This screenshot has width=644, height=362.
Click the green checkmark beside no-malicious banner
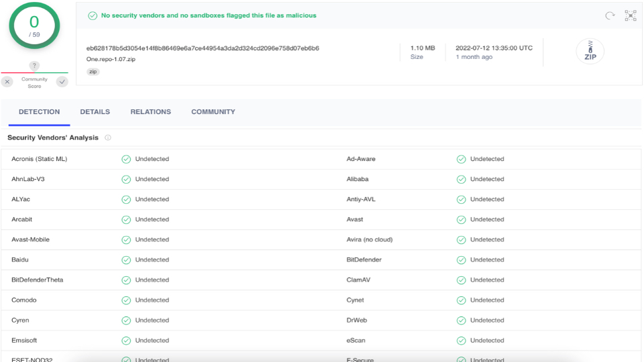pos(93,15)
